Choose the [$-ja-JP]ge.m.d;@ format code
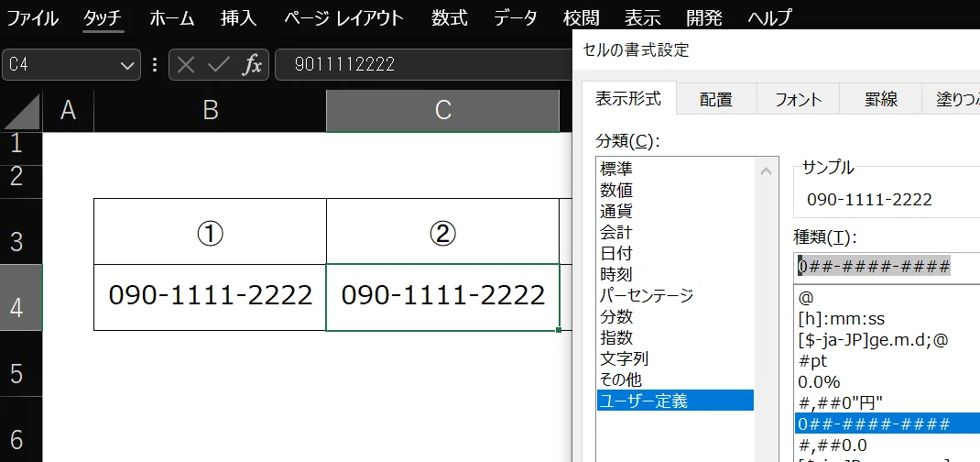The height and width of the screenshot is (462, 980). pyautogui.click(x=887, y=340)
